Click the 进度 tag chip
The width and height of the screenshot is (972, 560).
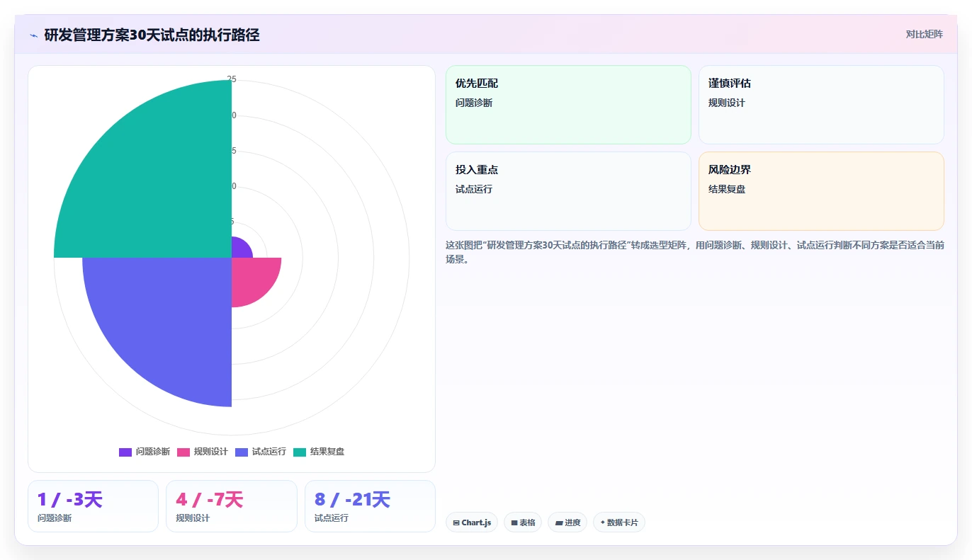click(x=567, y=522)
